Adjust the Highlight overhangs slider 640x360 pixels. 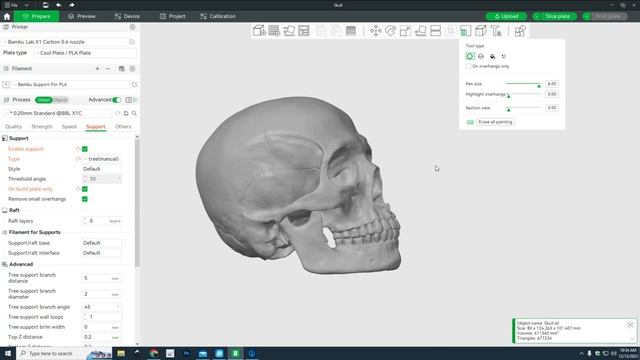coord(524,94)
